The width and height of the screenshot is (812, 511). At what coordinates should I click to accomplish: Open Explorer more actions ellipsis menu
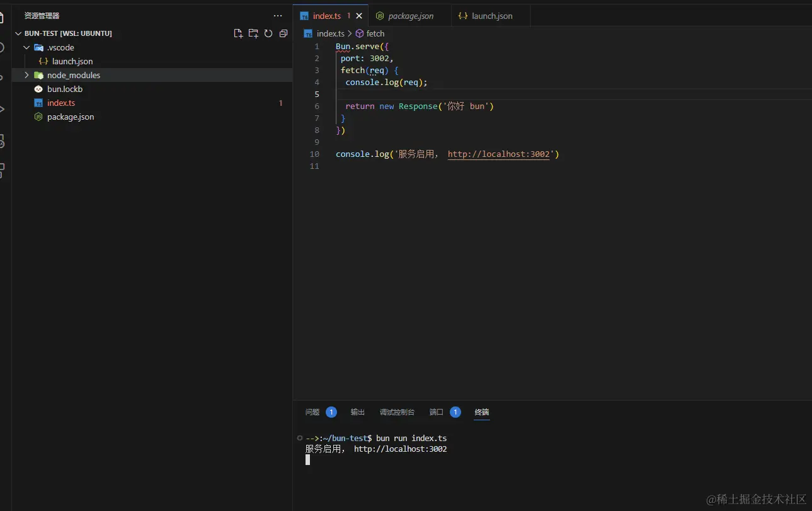pyautogui.click(x=278, y=16)
